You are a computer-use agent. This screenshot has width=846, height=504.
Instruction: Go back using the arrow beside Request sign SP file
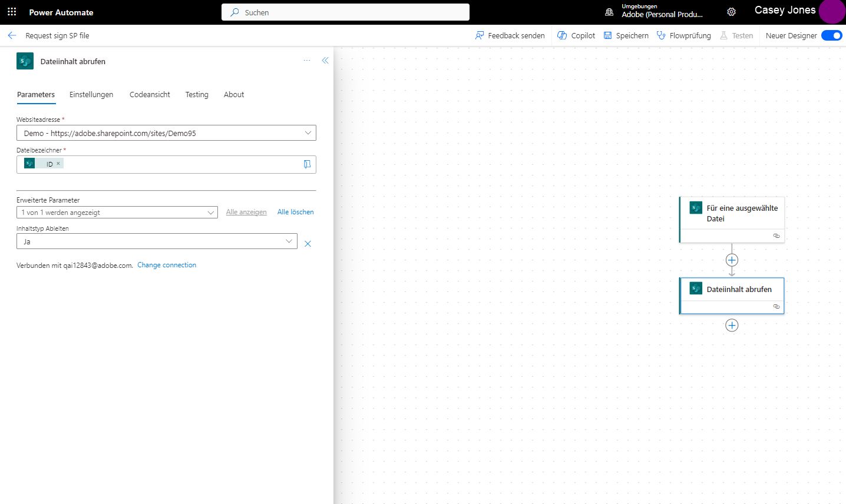[x=11, y=35]
